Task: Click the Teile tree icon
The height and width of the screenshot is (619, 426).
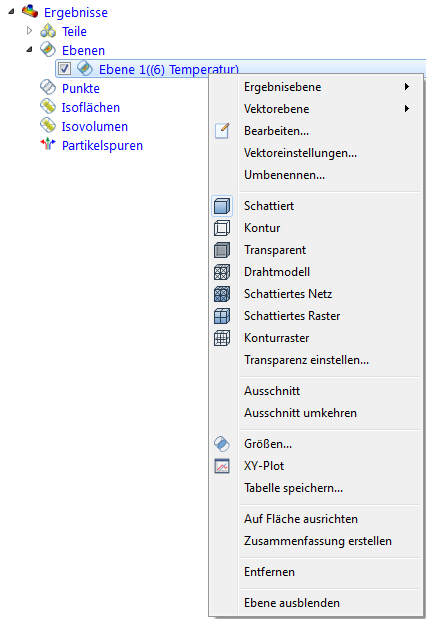Action: pos(48,31)
